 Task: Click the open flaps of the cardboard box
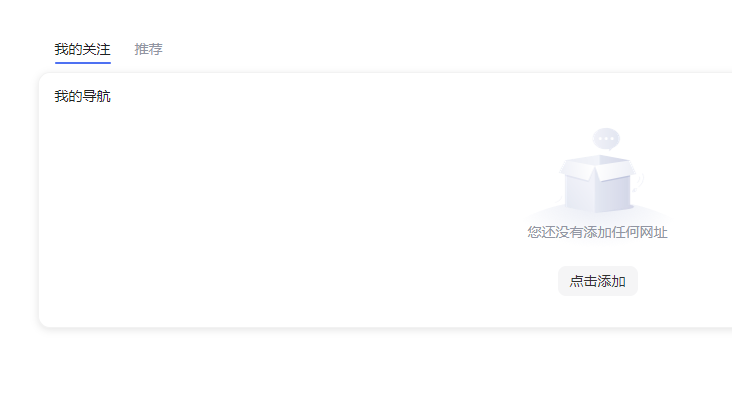(x=597, y=166)
